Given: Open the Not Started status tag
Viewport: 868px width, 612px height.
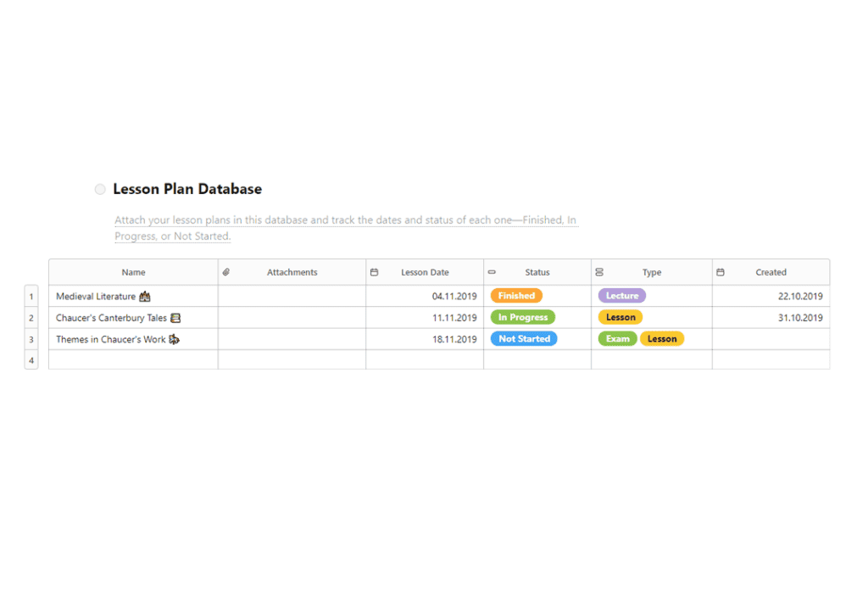Looking at the screenshot, I should click(524, 338).
